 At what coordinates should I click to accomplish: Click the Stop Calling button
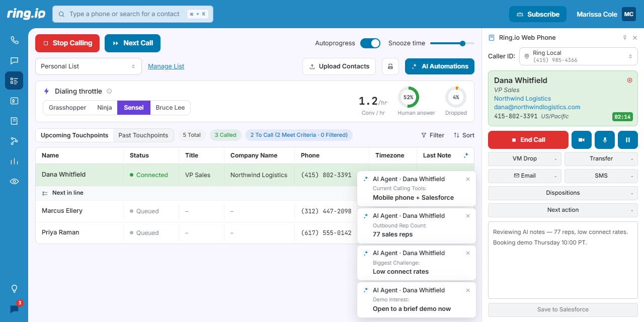click(67, 43)
